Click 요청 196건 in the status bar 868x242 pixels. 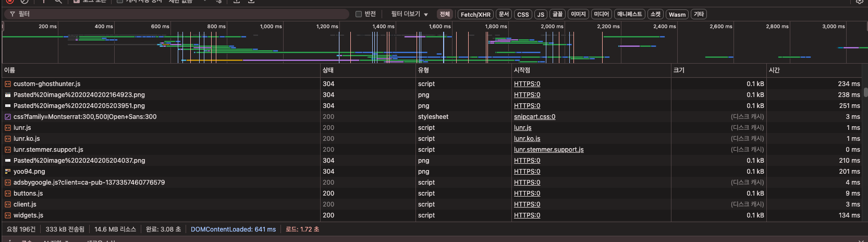[21, 229]
